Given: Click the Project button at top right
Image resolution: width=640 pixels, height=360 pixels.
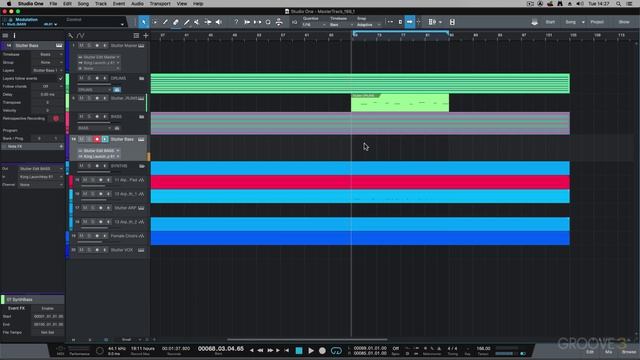Looking at the screenshot, I should coord(597,22).
